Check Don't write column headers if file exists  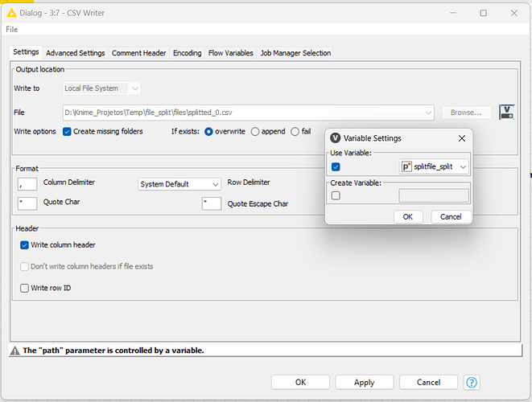[24, 266]
